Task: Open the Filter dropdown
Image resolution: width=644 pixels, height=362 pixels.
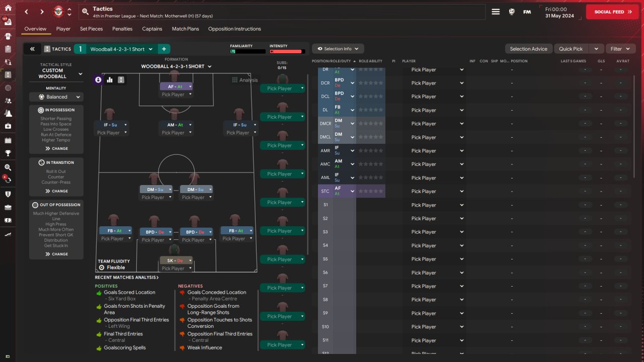Action: tap(620, 49)
